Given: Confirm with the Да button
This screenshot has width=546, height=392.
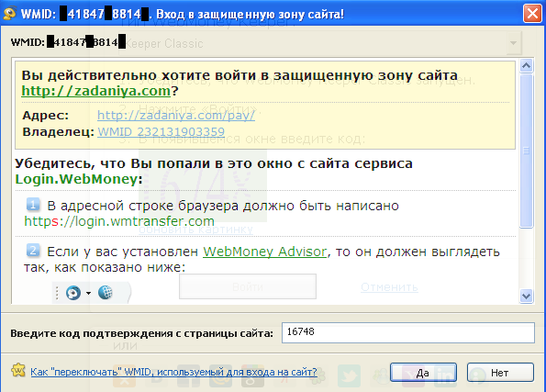Looking at the screenshot, I should pyautogui.click(x=423, y=373).
